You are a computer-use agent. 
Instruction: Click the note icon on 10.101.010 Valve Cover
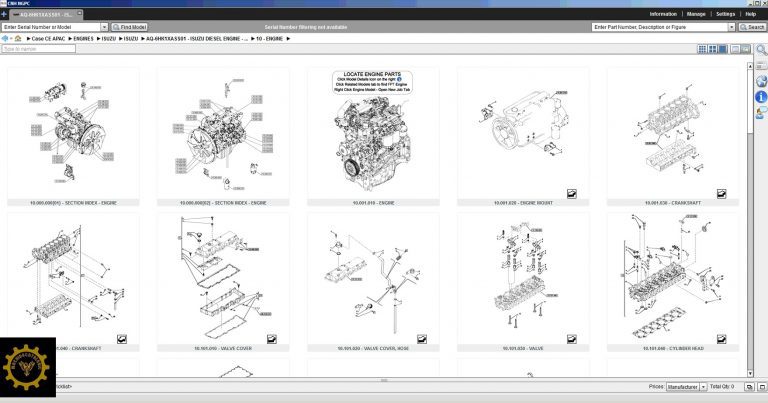coord(272,339)
